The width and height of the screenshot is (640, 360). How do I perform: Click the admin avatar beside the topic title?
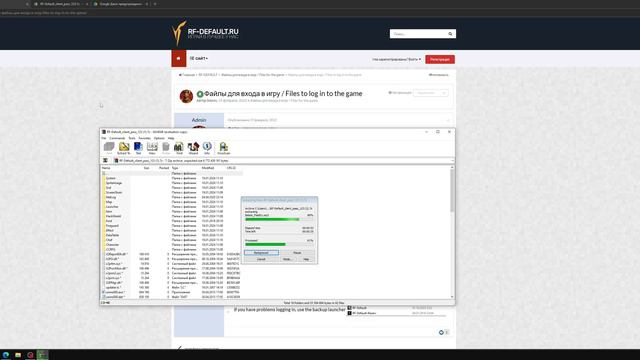pyautogui.click(x=186, y=96)
